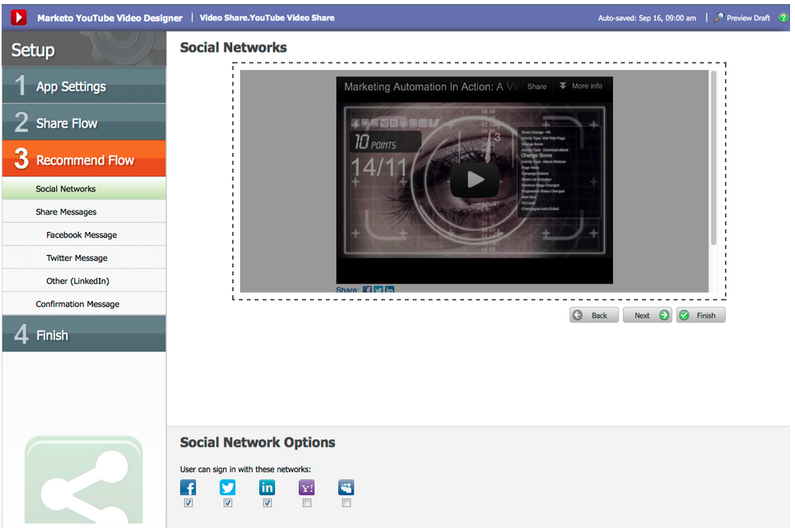Click Video Share.YouTube Video Share title
The height and width of the screenshot is (532, 795).
click(x=267, y=18)
